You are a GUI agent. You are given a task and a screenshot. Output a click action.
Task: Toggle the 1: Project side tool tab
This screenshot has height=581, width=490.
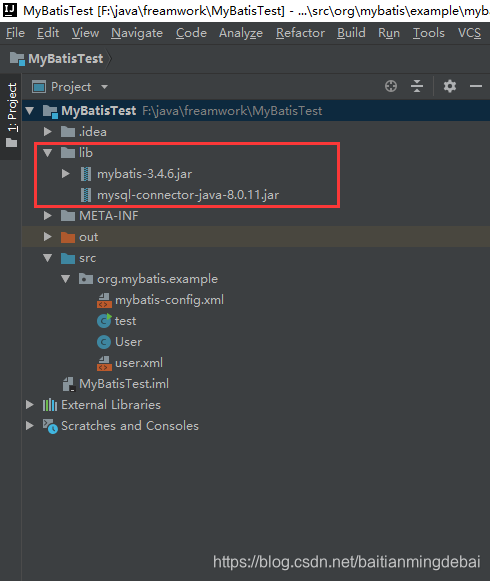[11, 116]
